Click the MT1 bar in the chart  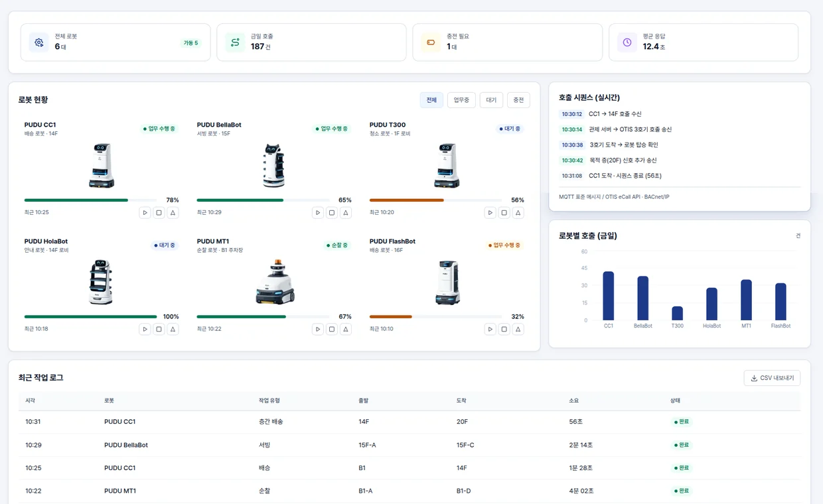[746, 300]
